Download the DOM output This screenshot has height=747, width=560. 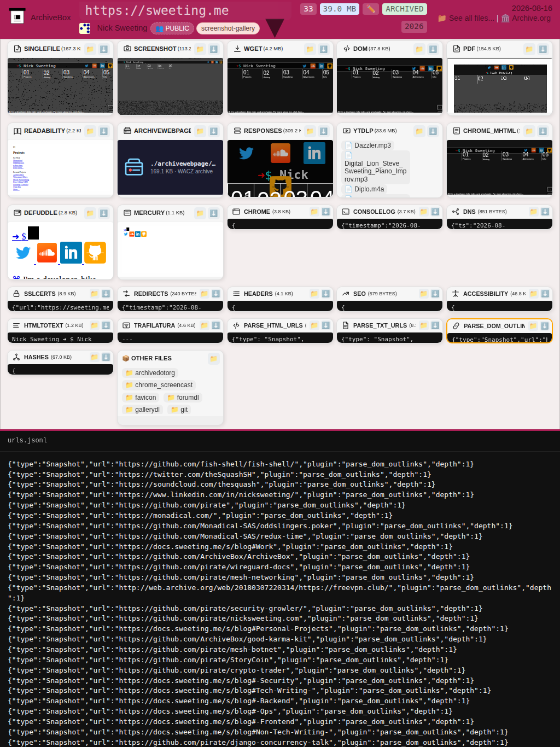point(433,49)
